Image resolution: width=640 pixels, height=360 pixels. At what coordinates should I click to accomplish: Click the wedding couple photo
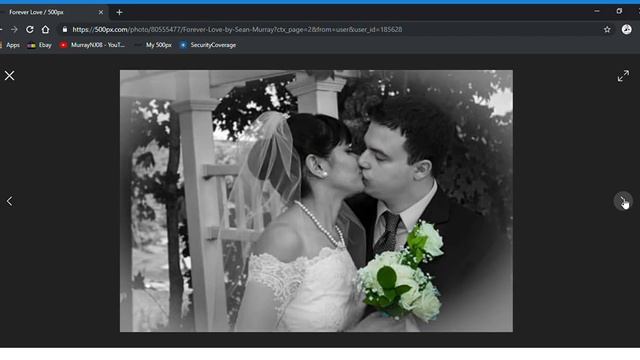pos(316,201)
